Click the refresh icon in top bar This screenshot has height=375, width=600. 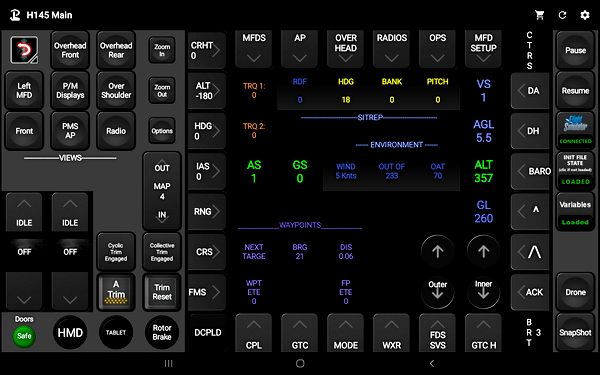click(x=562, y=15)
